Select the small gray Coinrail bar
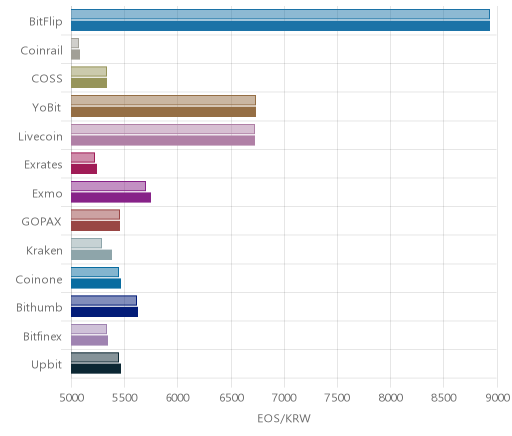The width and height of the screenshot is (512, 436). (x=75, y=55)
